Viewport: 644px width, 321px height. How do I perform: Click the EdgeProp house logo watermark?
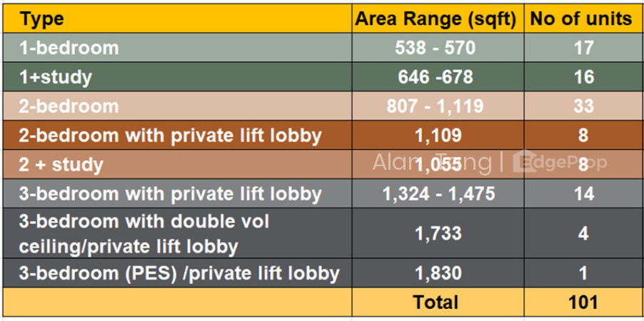(525, 162)
